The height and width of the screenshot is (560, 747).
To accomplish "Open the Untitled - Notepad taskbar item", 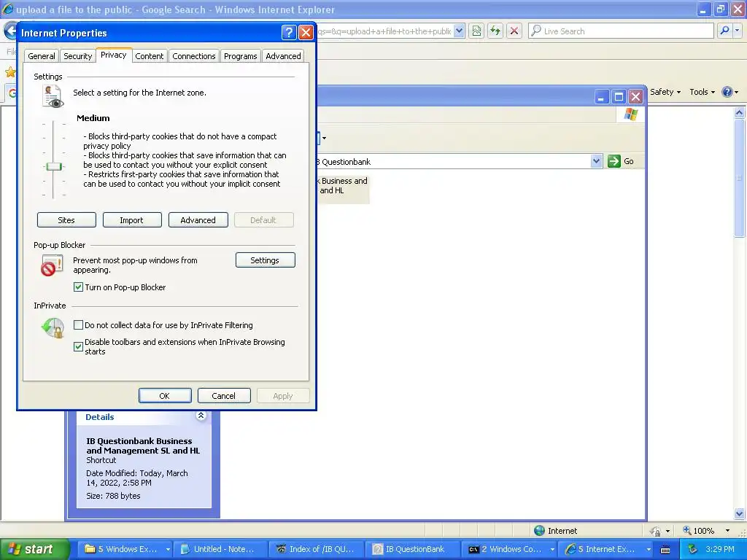I will click(220, 549).
